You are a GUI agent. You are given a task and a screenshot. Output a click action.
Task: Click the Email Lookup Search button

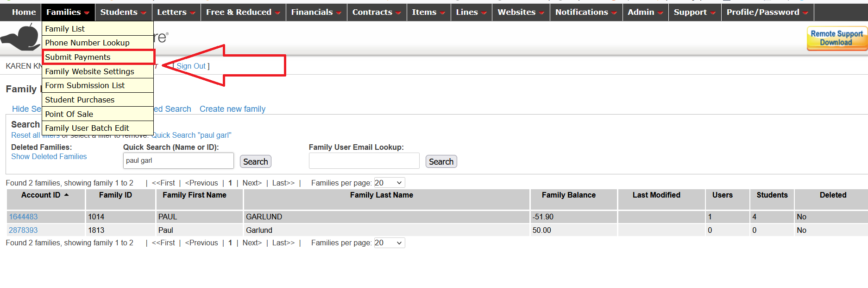pos(440,161)
